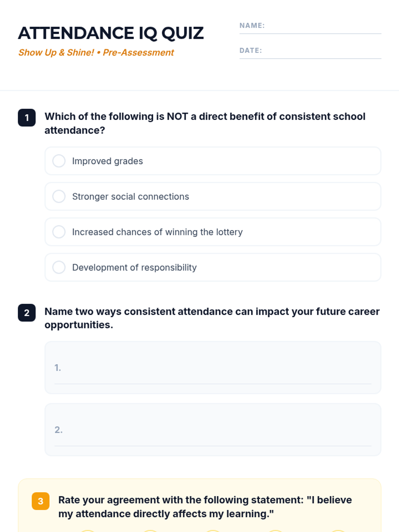Click the number 1 question badge
Screen dimensions: 399x532
(27, 118)
